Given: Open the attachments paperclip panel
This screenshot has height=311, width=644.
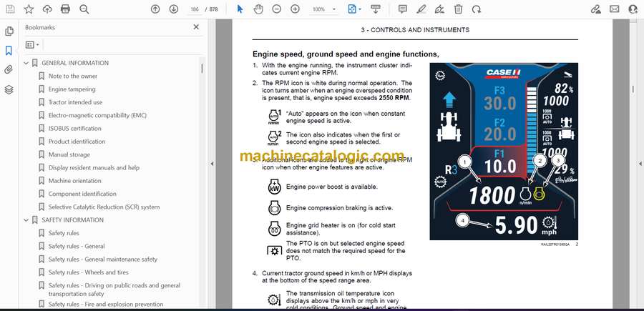Looking at the screenshot, I should 9,70.
